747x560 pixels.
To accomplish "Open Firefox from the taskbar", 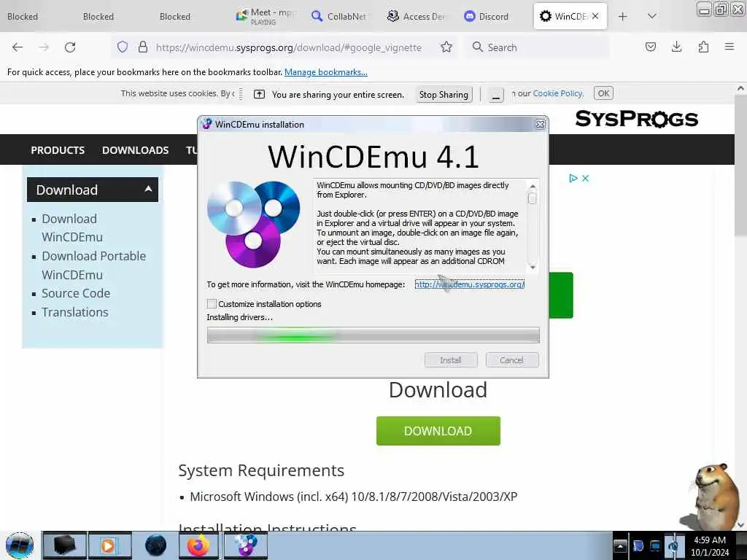I will [x=198, y=545].
